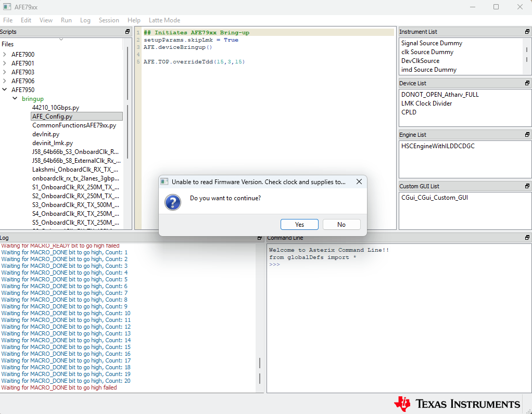Open the Latte Mode menu
This screenshot has width=532, height=414.
pyautogui.click(x=164, y=20)
